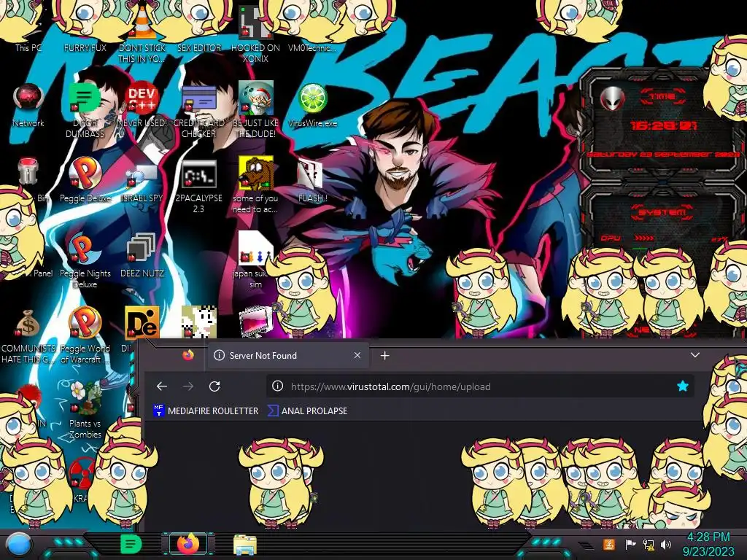Open the CREDIT CARD CHECKER shortcut
Screen dimensions: 747x560
(199, 98)
